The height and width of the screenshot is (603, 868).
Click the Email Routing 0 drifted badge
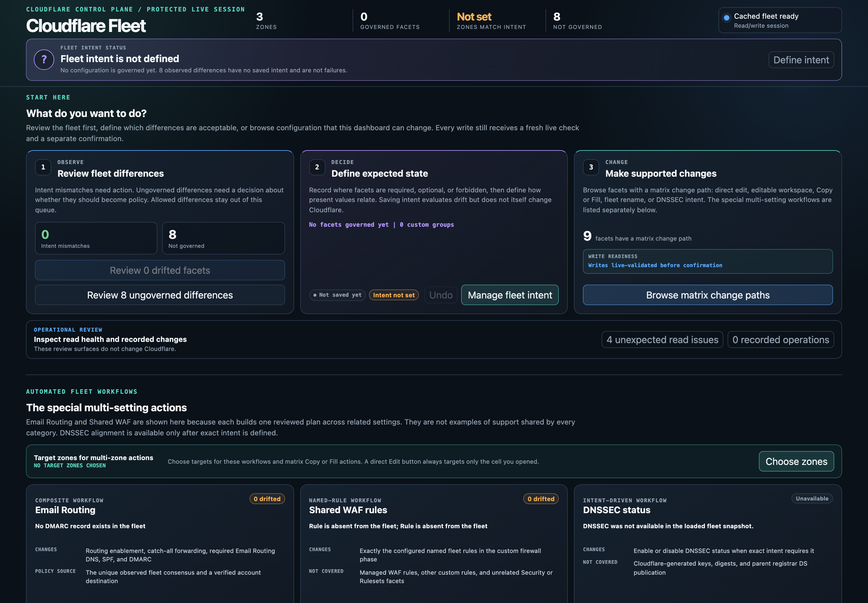[267, 499]
